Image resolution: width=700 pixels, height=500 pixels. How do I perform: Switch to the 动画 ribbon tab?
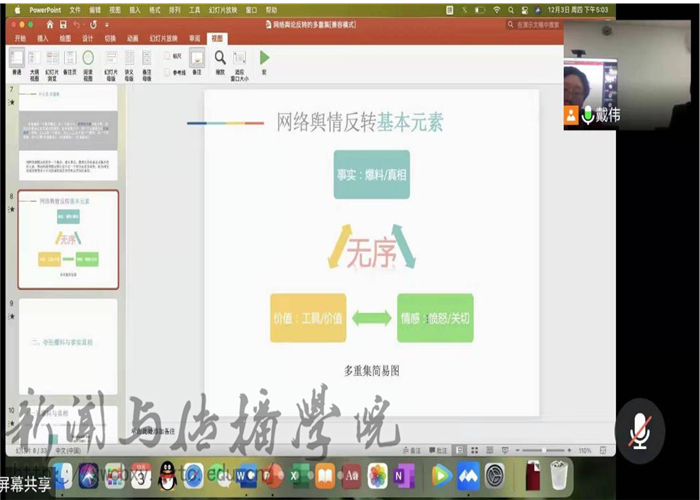pyautogui.click(x=132, y=38)
